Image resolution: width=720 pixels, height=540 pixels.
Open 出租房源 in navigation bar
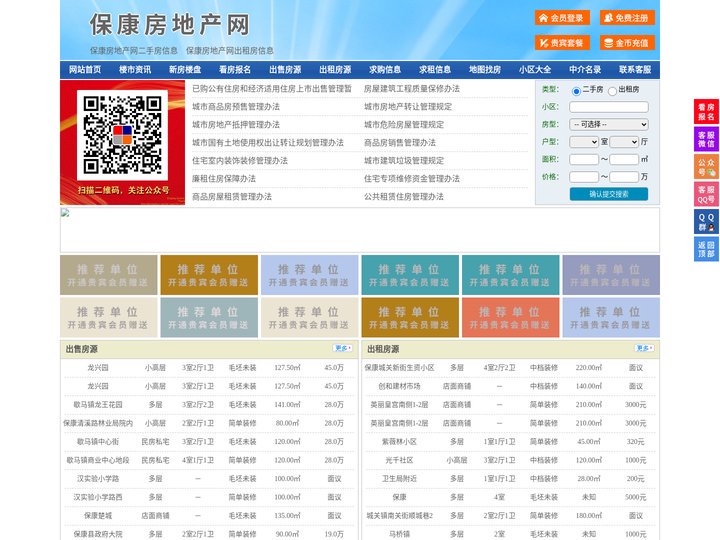[335, 70]
